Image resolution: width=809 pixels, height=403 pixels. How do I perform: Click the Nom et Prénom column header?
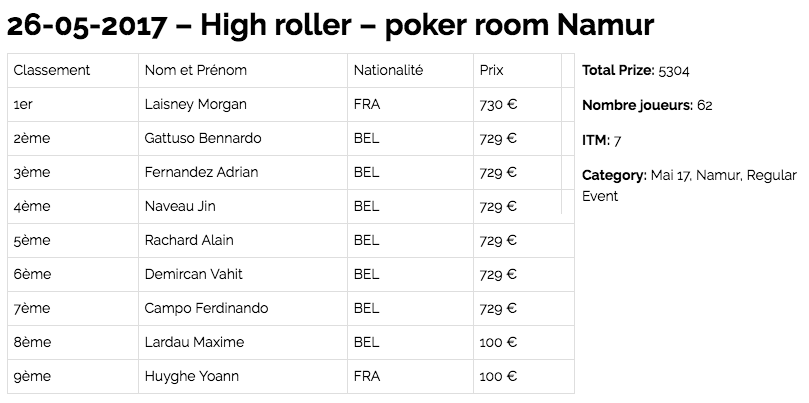[195, 71]
